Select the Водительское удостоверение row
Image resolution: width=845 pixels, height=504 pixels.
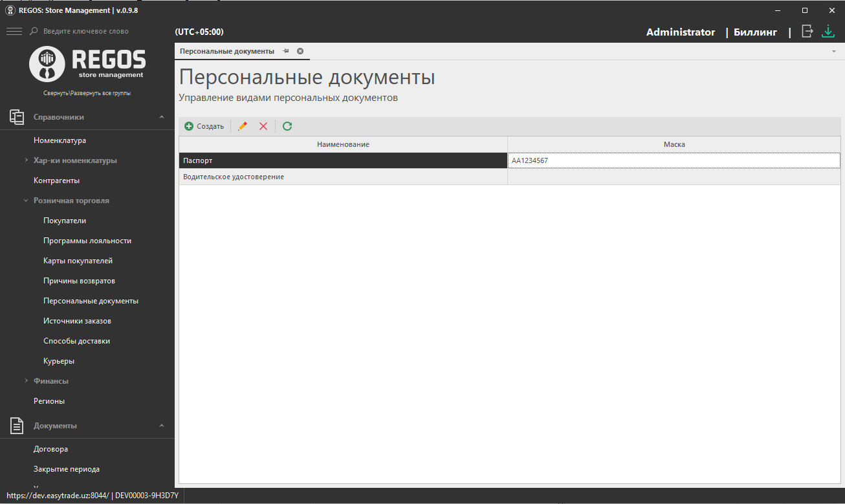click(343, 177)
